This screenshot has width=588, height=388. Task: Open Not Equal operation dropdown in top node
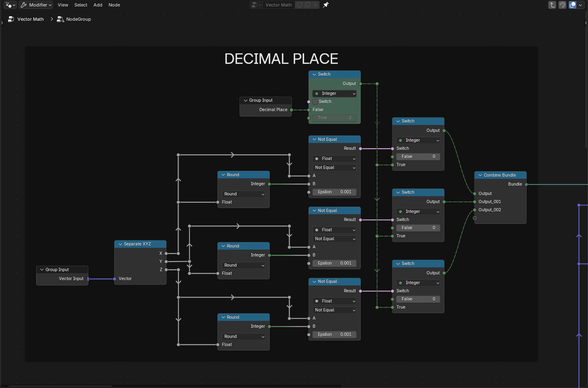pos(335,168)
